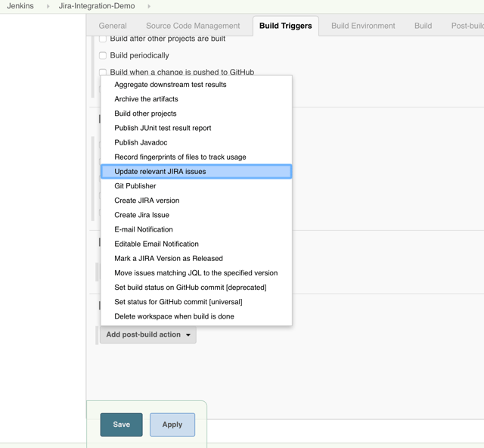The width and height of the screenshot is (484, 448).
Task: Enable the Build periodically checkbox
Action: (x=103, y=55)
